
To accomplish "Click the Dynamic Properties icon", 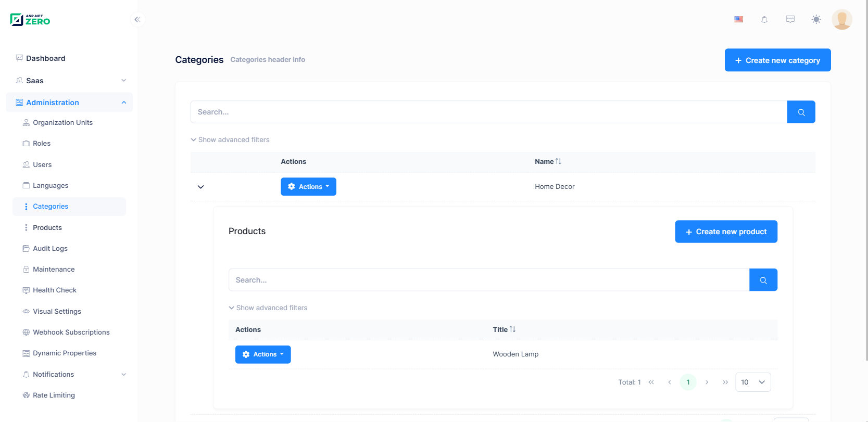I will point(26,353).
